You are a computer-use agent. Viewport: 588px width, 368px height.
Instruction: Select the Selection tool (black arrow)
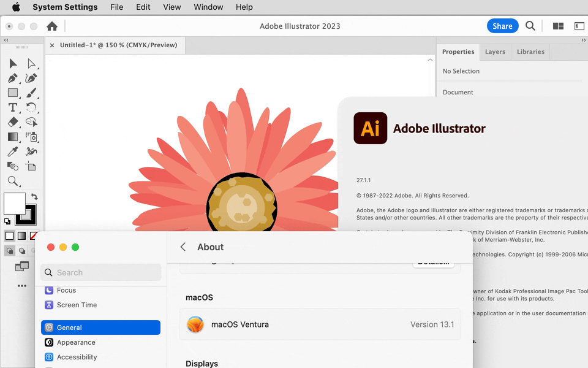(13, 63)
